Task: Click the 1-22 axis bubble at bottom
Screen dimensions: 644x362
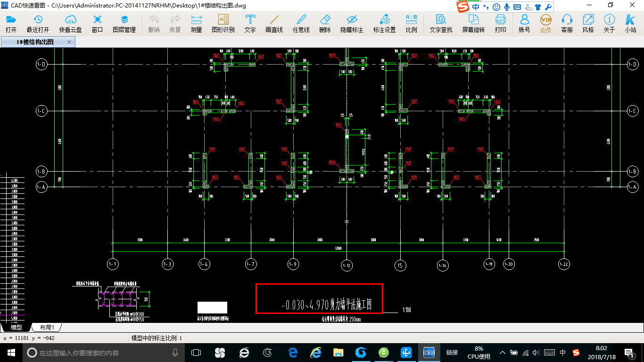Action: point(563,264)
